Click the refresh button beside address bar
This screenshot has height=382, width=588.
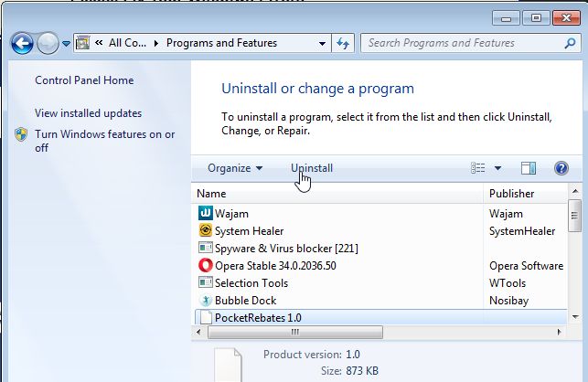344,43
